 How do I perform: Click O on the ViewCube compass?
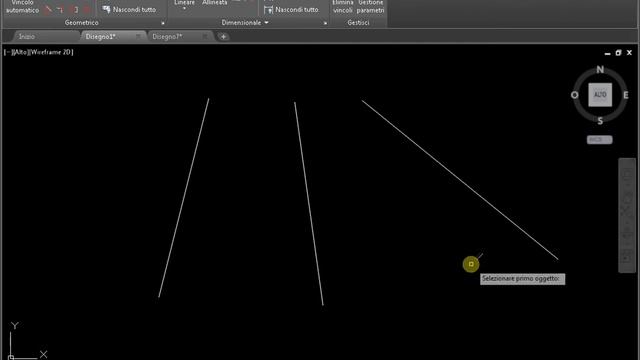(x=575, y=95)
